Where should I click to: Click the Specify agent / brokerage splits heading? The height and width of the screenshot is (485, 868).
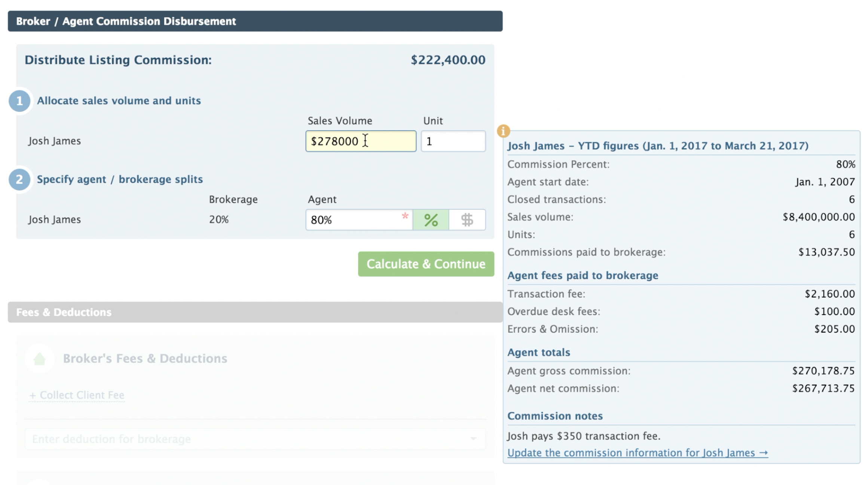[120, 179]
